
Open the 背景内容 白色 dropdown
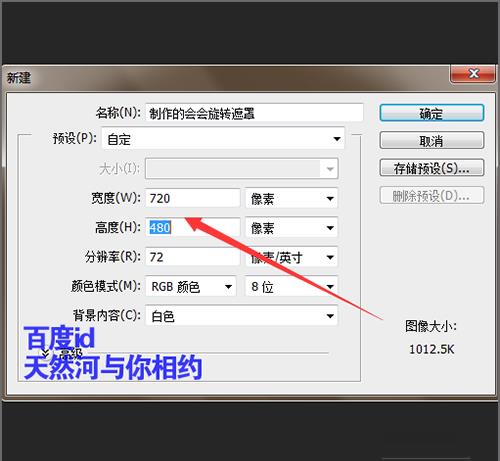tap(242, 315)
